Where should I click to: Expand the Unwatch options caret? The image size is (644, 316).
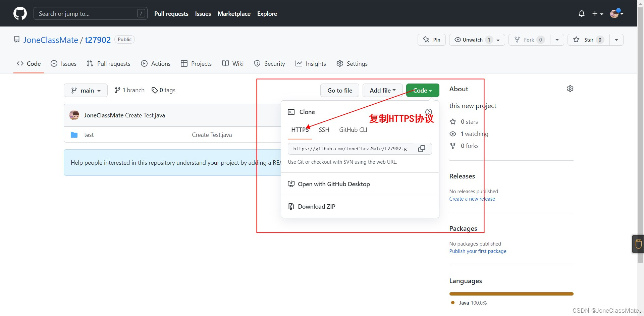click(498, 40)
